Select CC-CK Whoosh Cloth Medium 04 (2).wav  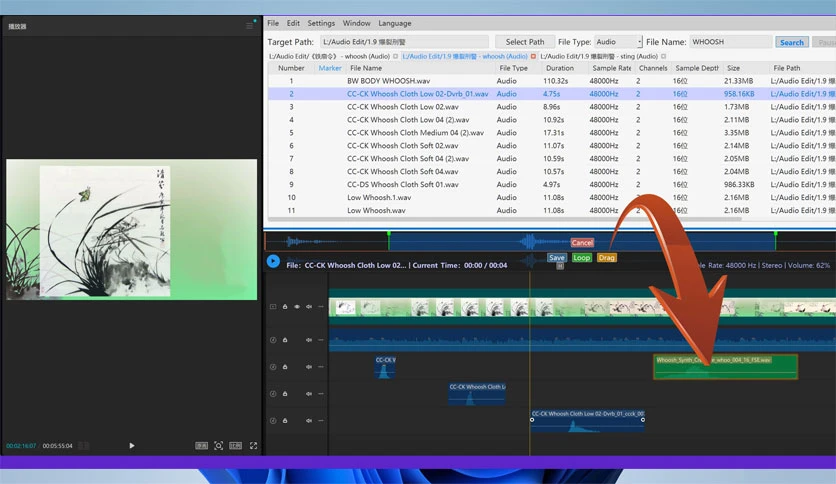552,133
